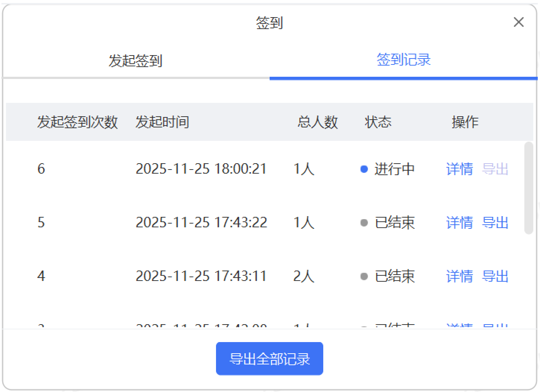The height and width of the screenshot is (392, 540).
Task: Export sign-in record 5 via 导出
Action: [495, 223]
